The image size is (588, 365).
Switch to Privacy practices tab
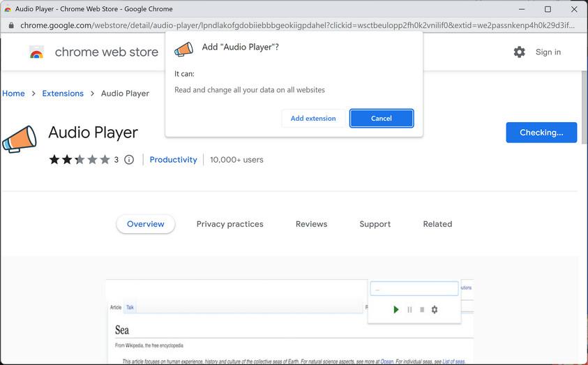[229, 224]
